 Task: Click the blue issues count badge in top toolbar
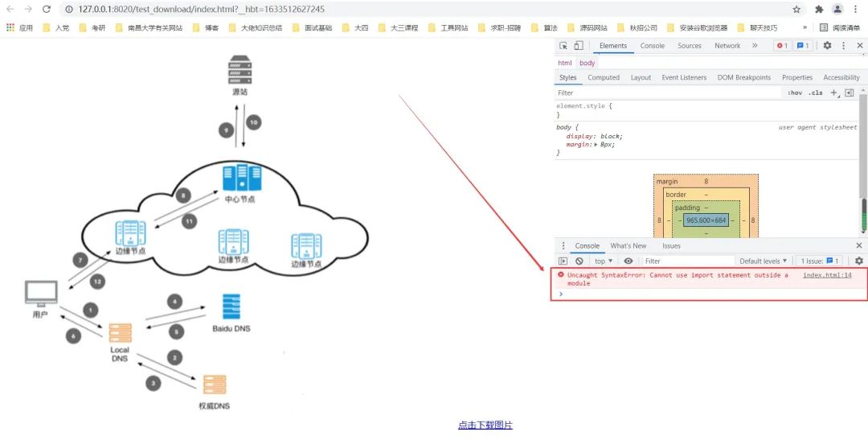click(803, 46)
